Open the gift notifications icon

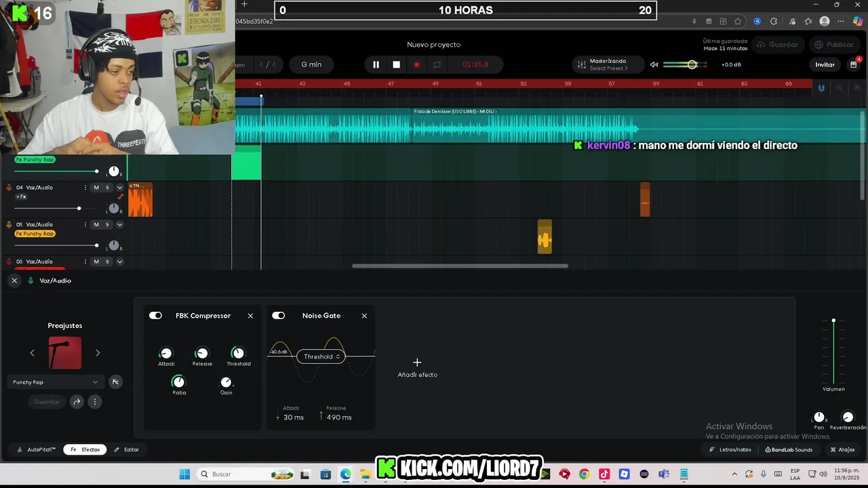coord(853,64)
